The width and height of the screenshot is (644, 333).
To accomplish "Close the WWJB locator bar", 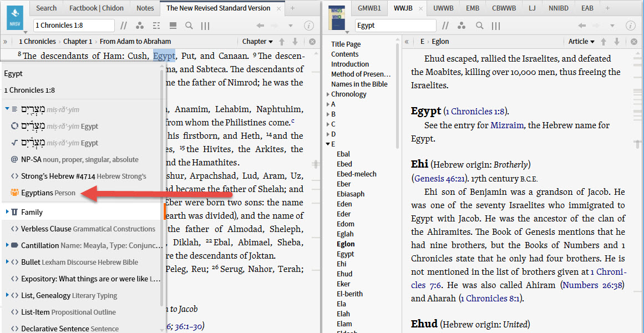I will (x=634, y=42).
